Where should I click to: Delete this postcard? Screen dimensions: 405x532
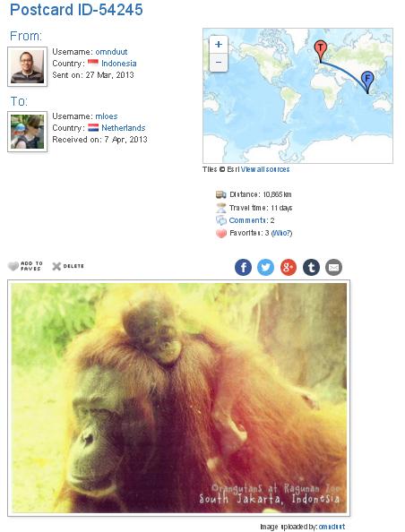(x=68, y=266)
